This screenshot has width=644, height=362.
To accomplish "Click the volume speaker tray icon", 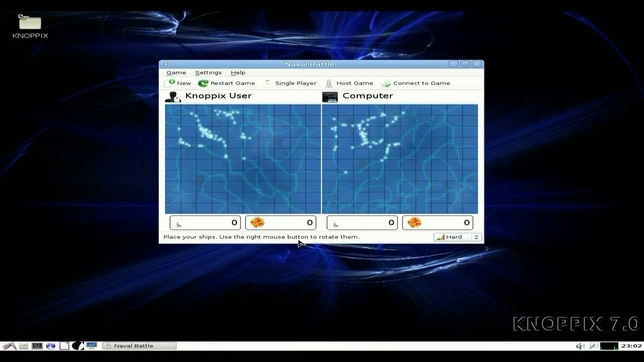I will tap(580, 346).
